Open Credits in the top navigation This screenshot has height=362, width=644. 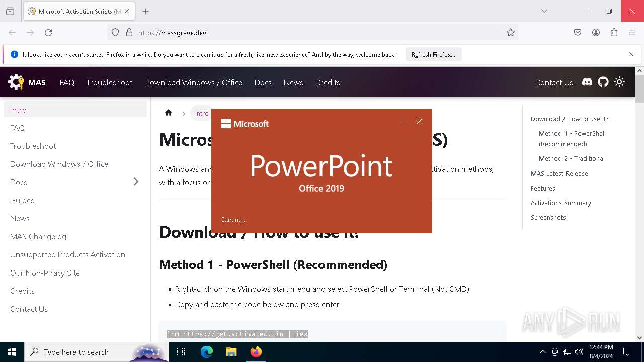point(328,82)
